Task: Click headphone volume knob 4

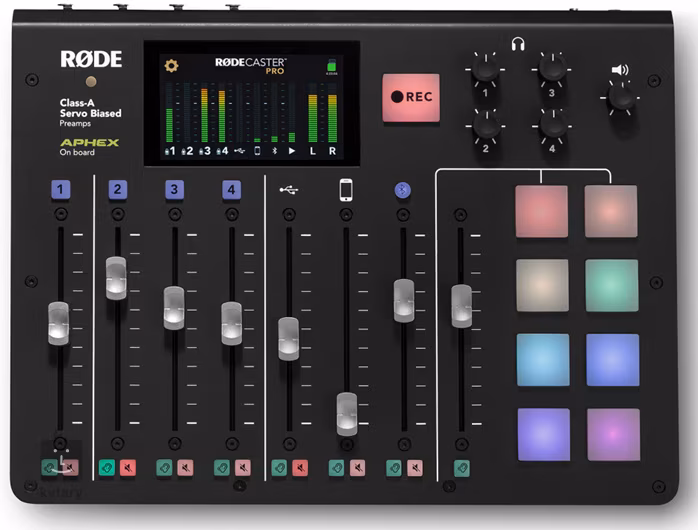Action: click(x=552, y=125)
